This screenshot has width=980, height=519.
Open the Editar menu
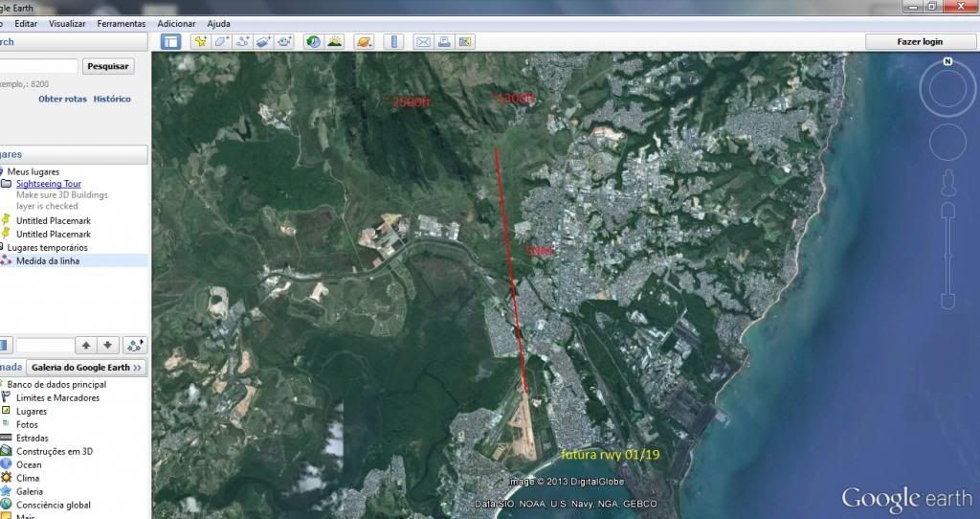(26, 23)
